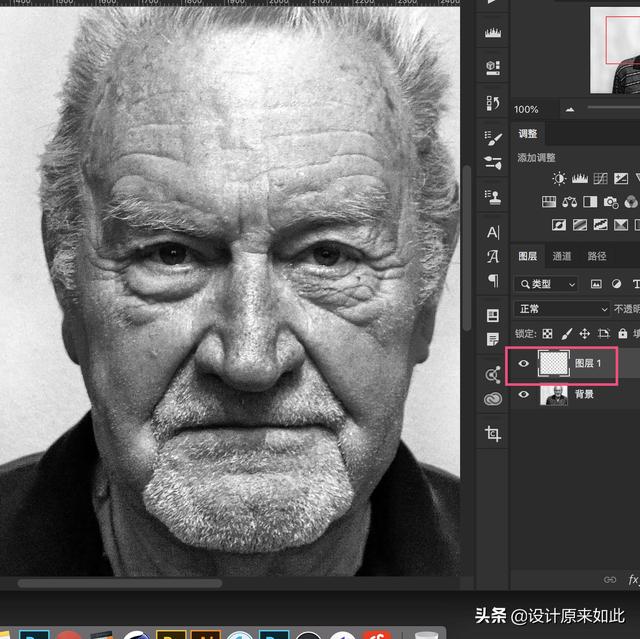Screen dimensions: 640x639
Task: Click the link layers icon at panel bottom
Action: 610,579
